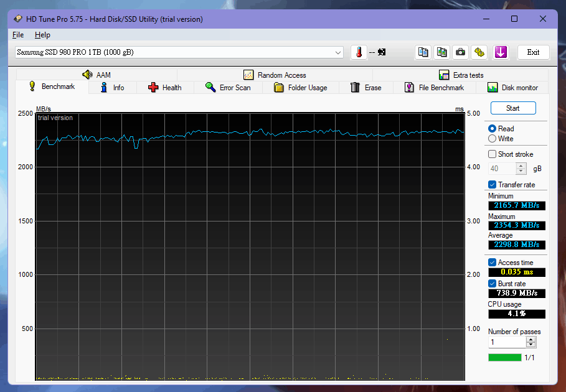This screenshot has width=566, height=392.
Task: Open the options gears icon
Action: pyautogui.click(x=479, y=52)
